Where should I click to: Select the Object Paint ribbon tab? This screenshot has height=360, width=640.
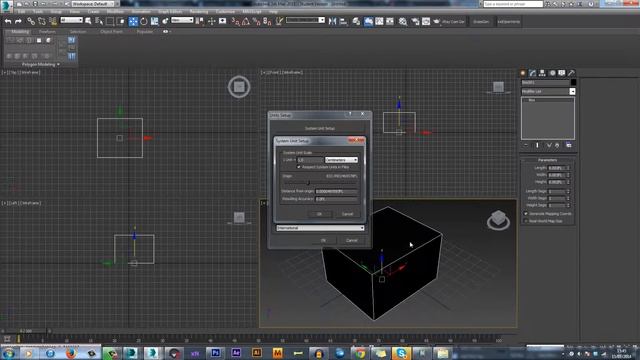(111, 31)
